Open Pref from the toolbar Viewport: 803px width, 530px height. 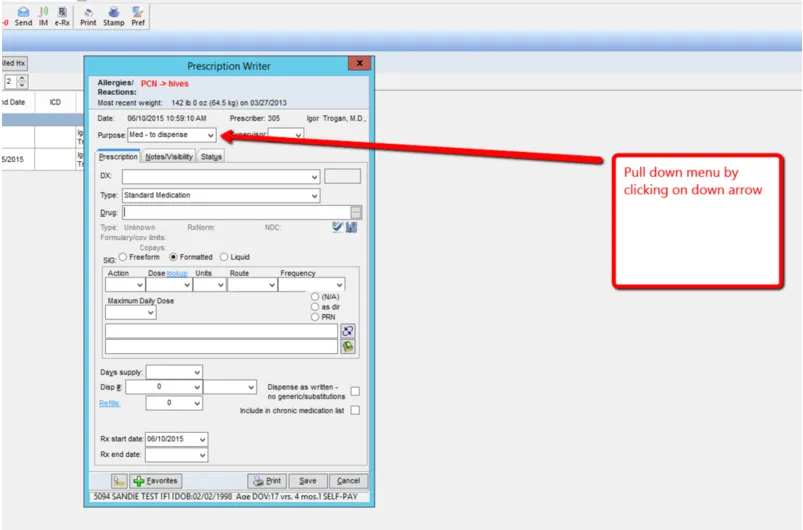click(137, 15)
